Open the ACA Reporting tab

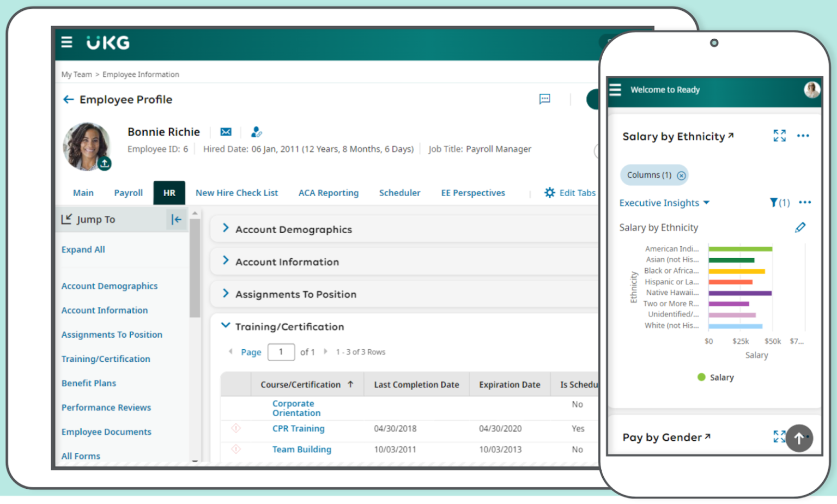[x=329, y=192]
